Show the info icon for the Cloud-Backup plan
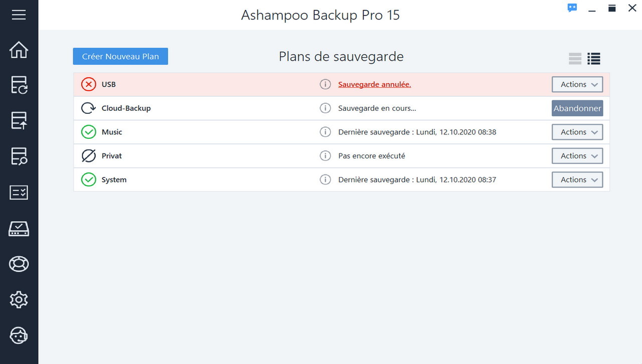642x364 pixels. click(x=326, y=108)
